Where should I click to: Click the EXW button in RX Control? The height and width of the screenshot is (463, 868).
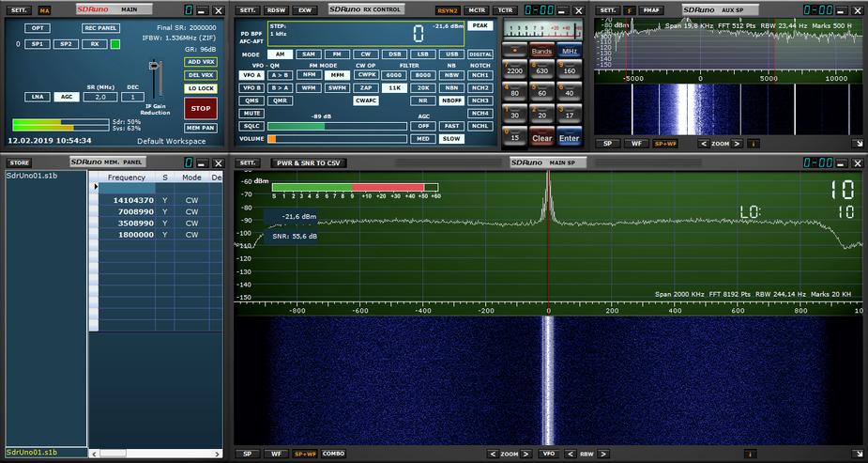[x=304, y=10]
